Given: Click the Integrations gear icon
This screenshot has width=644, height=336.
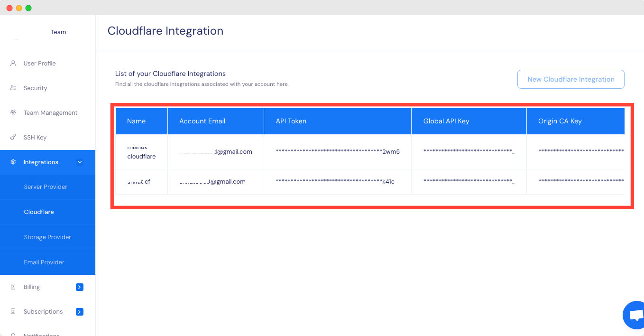Looking at the screenshot, I should (x=13, y=162).
